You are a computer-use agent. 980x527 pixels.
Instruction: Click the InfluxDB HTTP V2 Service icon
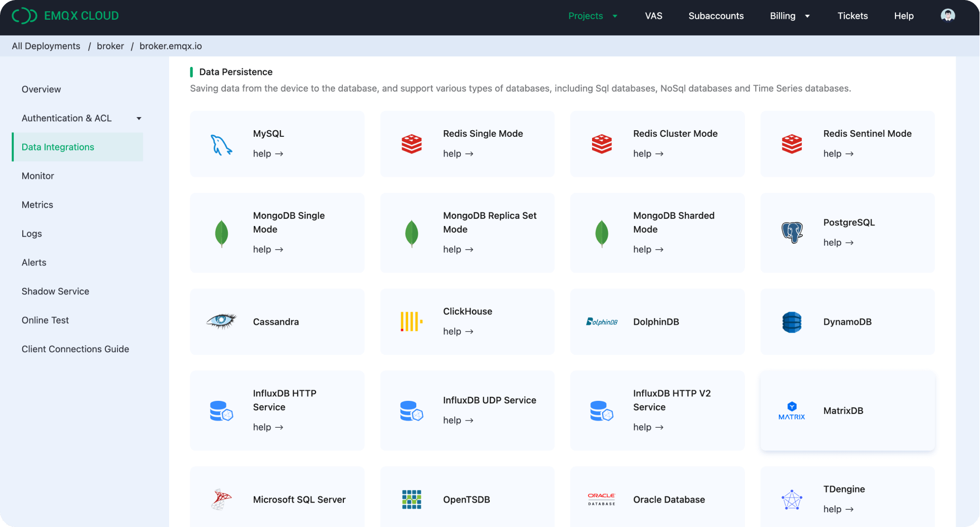[x=602, y=411]
